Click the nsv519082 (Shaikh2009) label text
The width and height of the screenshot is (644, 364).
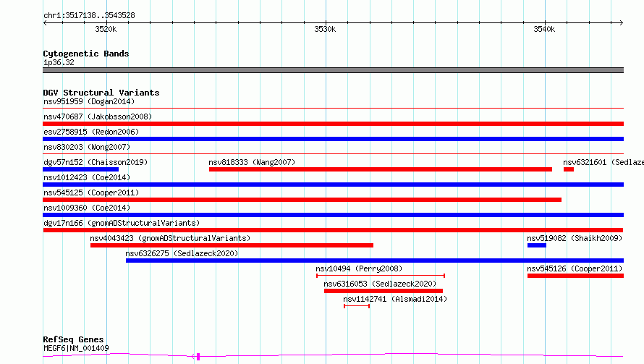(575, 238)
